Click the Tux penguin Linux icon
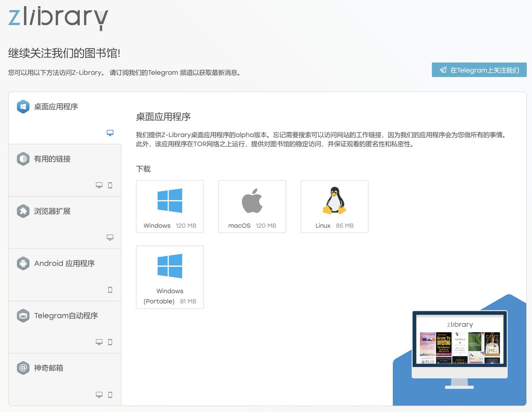 [334, 201]
